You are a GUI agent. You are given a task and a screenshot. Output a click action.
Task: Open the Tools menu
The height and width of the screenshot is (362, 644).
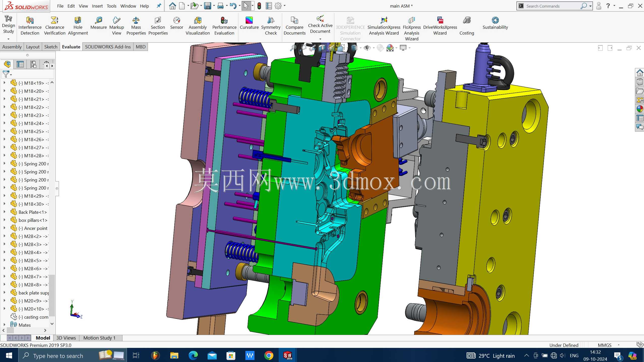point(112,6)
